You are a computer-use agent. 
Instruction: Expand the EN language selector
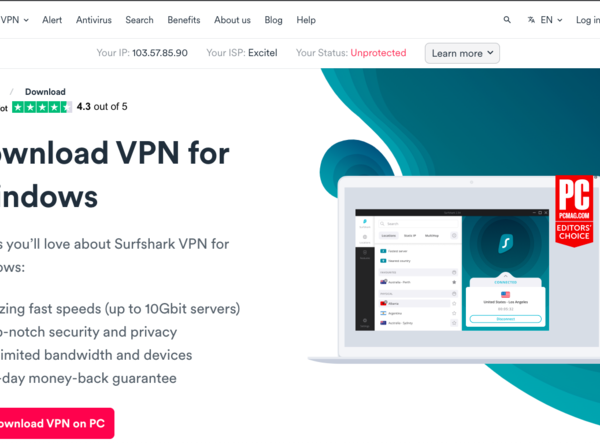(x=551, y=20)
